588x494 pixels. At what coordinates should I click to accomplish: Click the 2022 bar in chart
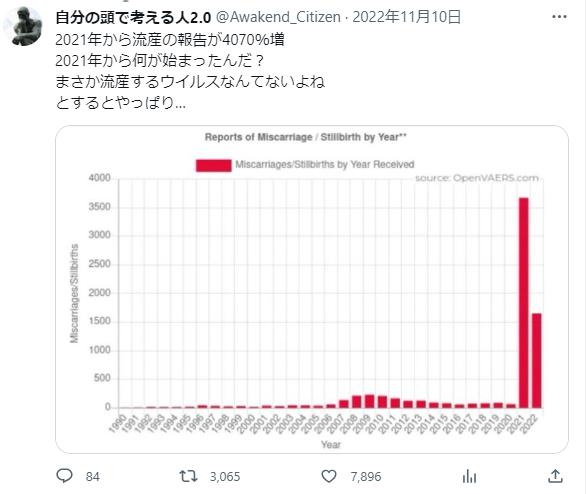pyautogui.click(x=537, y=360)
